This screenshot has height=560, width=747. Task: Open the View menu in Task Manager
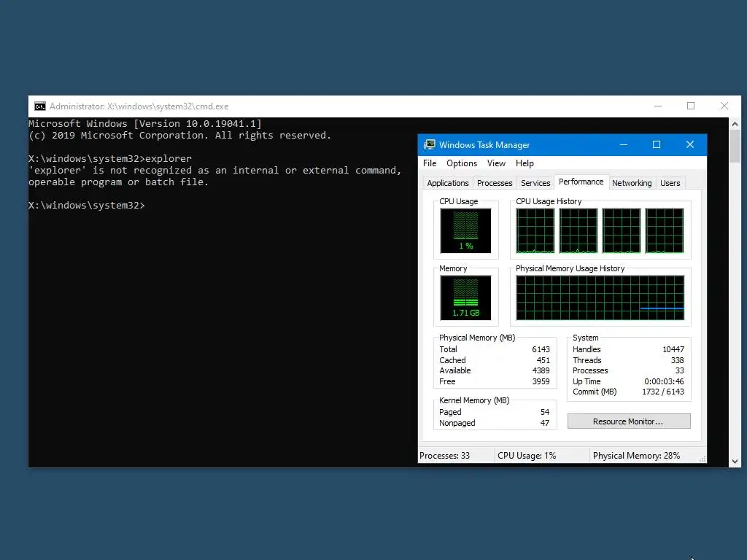pyautogui.click(x=496, y=163)
